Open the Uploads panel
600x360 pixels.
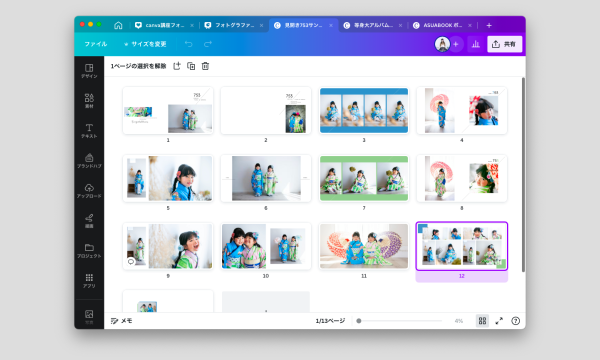coord(89,191)
